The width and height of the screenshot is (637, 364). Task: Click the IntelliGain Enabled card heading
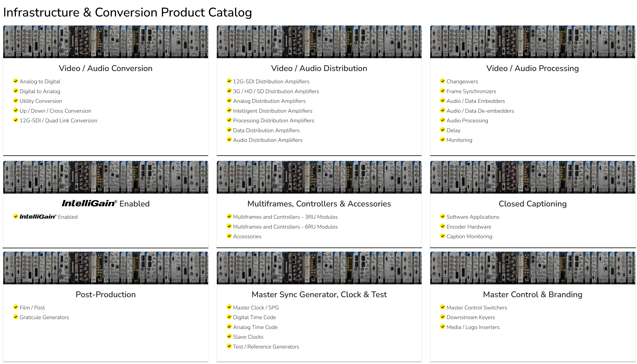click(x=105, y=203)
